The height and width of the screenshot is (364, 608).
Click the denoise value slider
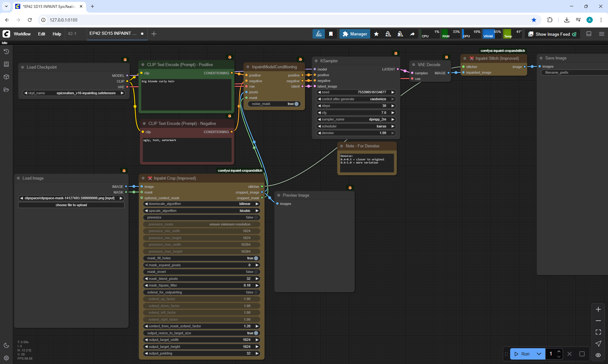tap(356, 133)
